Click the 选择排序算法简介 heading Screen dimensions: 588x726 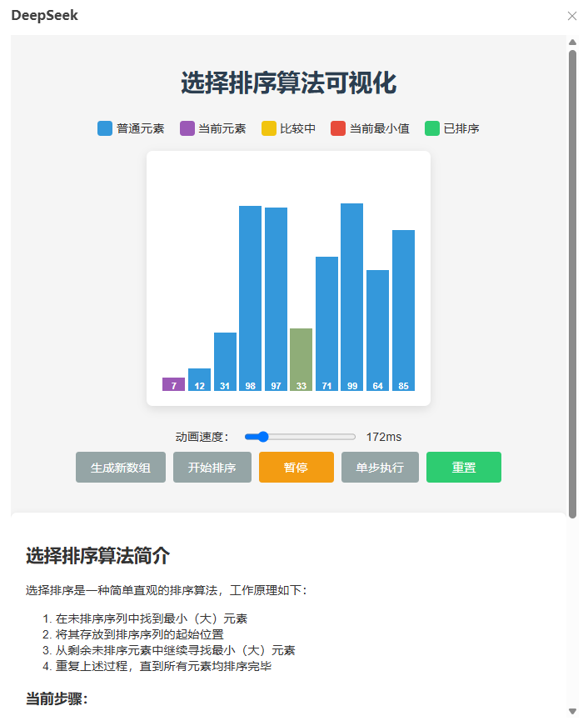pyautogui.click(x=97, y=556)
